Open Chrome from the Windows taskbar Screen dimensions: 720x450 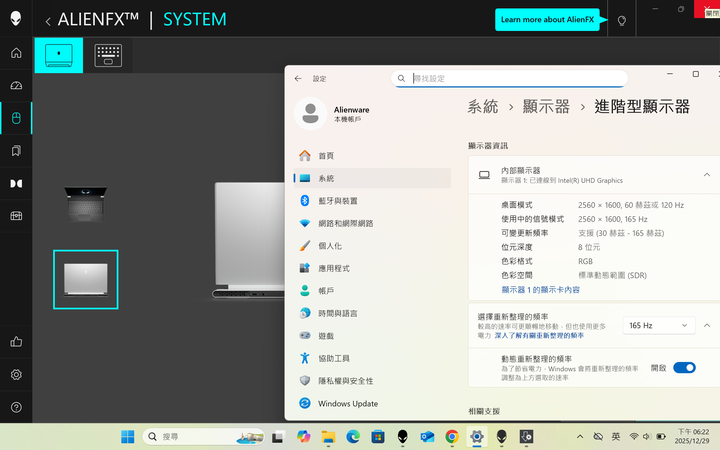point(452,437)
